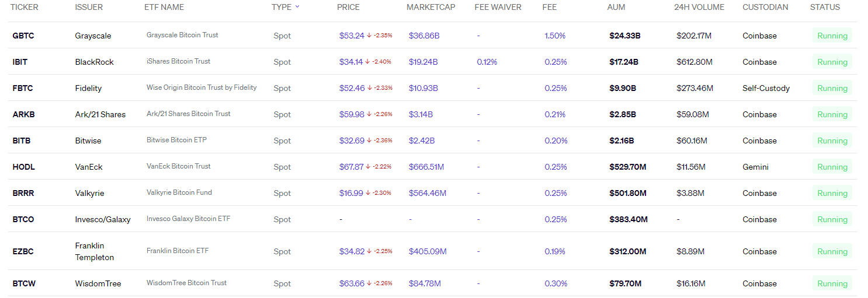Sort table by PRICE column header
The width and height of the screenshot is (868, 298).
(x=348, y=7)
